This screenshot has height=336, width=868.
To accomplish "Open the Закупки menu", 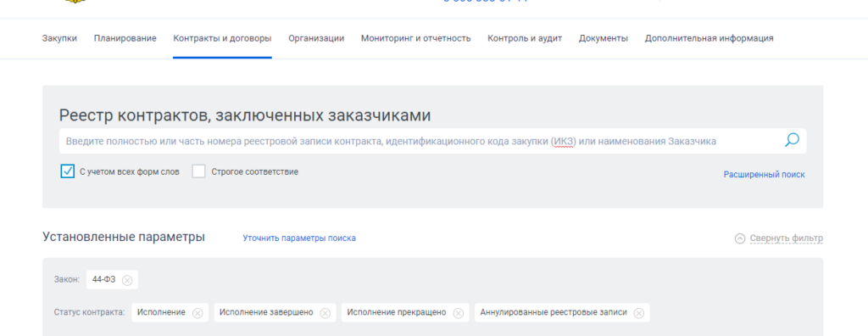I will (x=59, y=38).
